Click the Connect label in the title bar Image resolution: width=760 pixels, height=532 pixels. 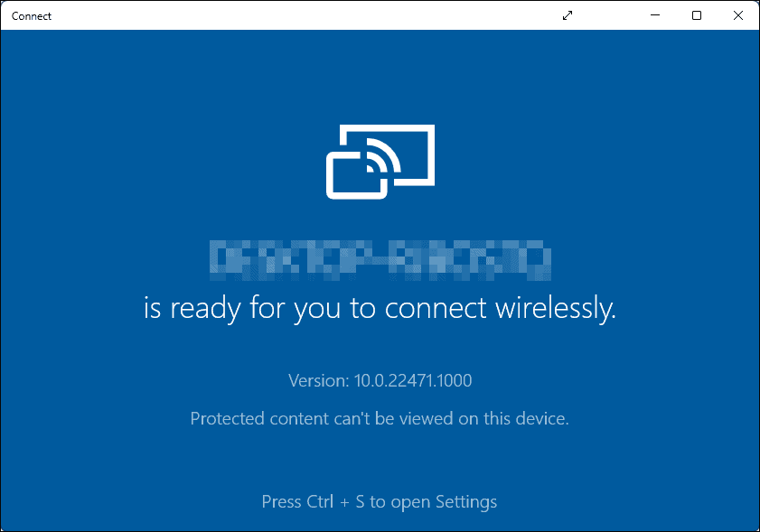[x=31, y=15]
